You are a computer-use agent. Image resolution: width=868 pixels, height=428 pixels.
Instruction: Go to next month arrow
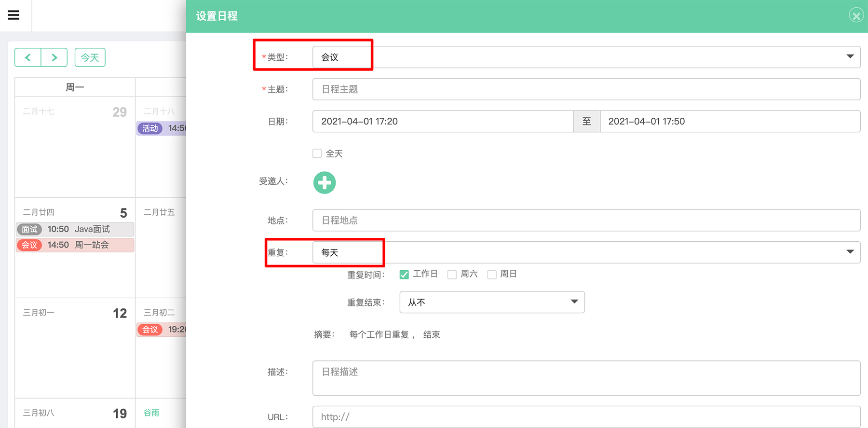tap(54, 57)
